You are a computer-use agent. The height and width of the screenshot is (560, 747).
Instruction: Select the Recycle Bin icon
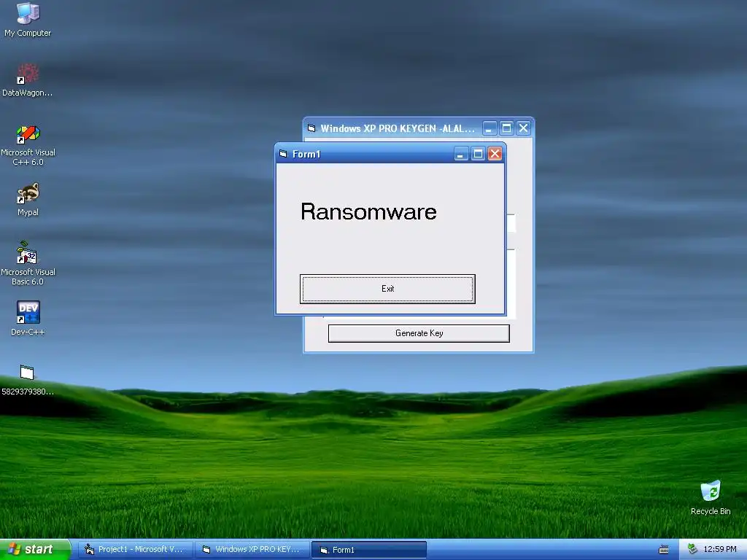711,497
